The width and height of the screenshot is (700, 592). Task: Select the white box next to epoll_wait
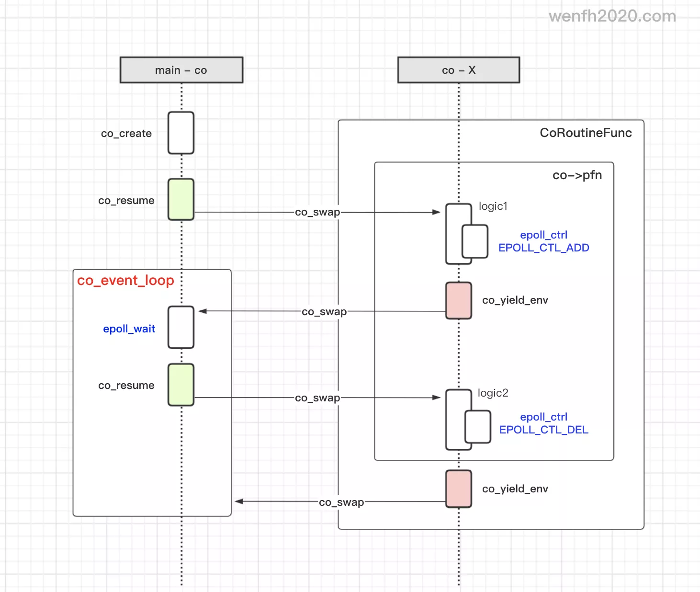tap(181, 327)
